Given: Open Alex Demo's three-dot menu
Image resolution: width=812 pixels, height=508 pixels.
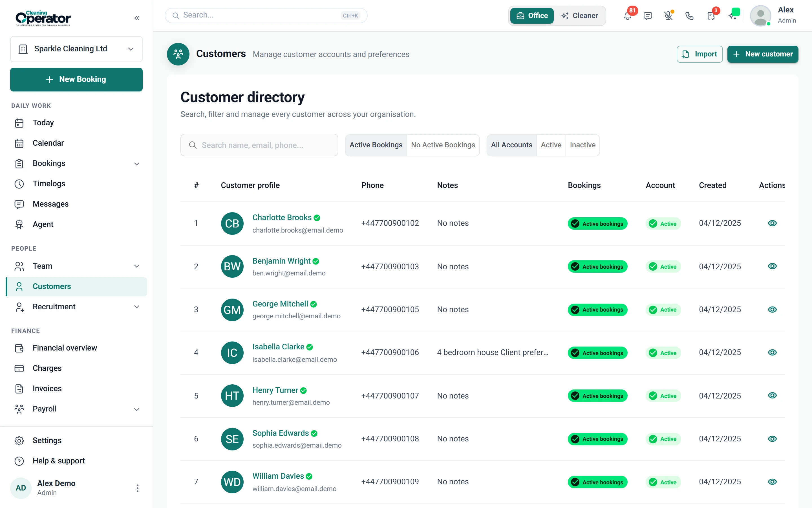Looking at the screenshot, I should [137, 488].
